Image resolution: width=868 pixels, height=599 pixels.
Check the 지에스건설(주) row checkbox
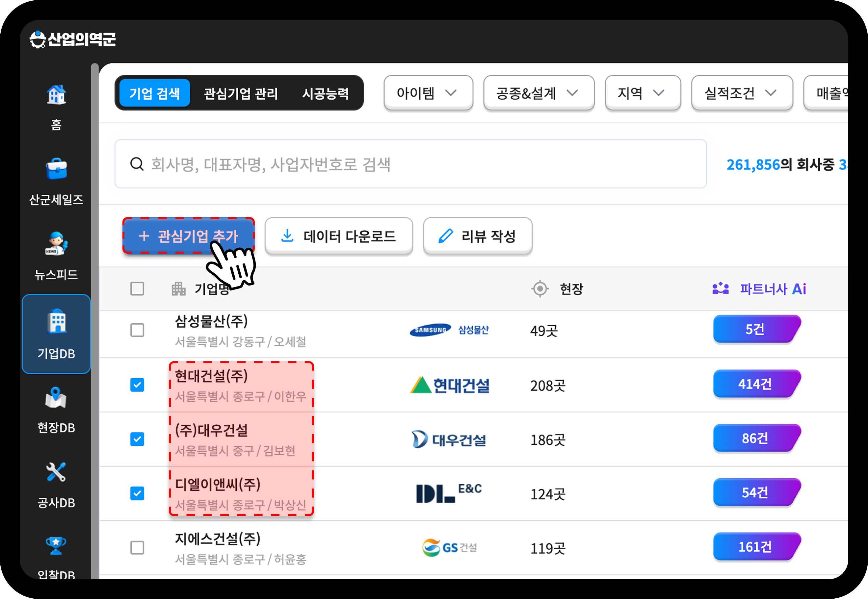(137, 548)
